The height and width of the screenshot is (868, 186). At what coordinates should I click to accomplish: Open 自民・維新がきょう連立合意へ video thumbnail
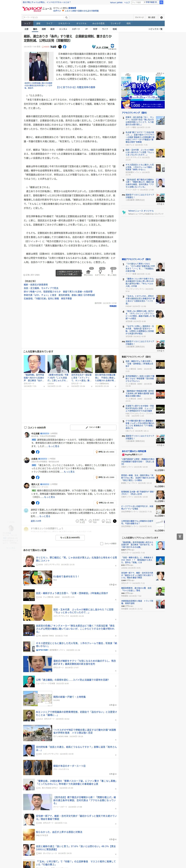[29, 595]
